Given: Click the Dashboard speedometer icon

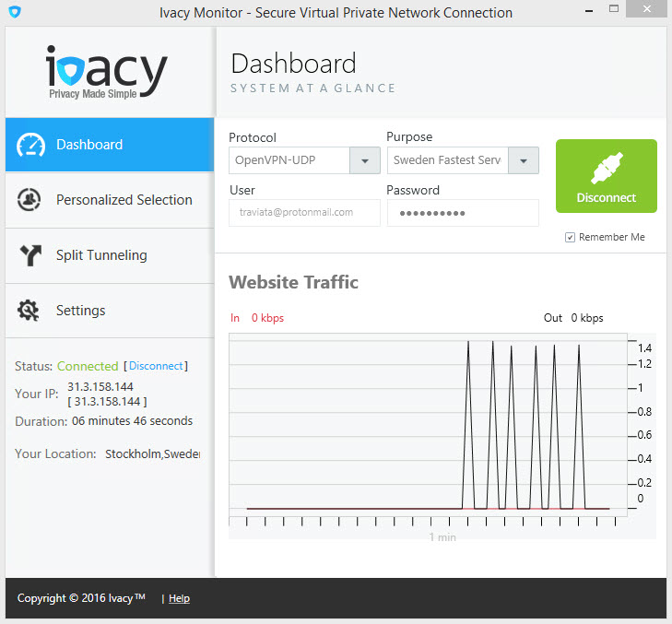Looking at the screenshot, I should [30, 145].
